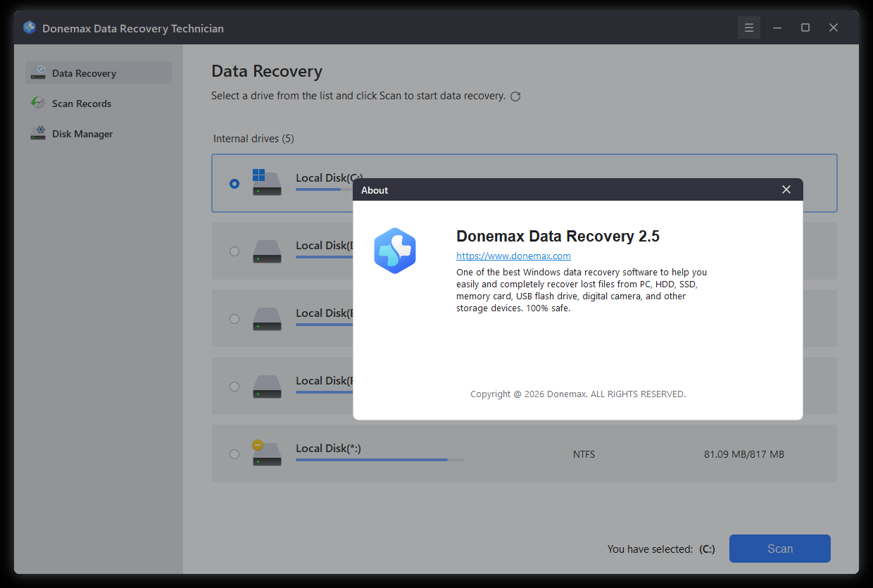Select the second drive's radio button

(234, 251)
